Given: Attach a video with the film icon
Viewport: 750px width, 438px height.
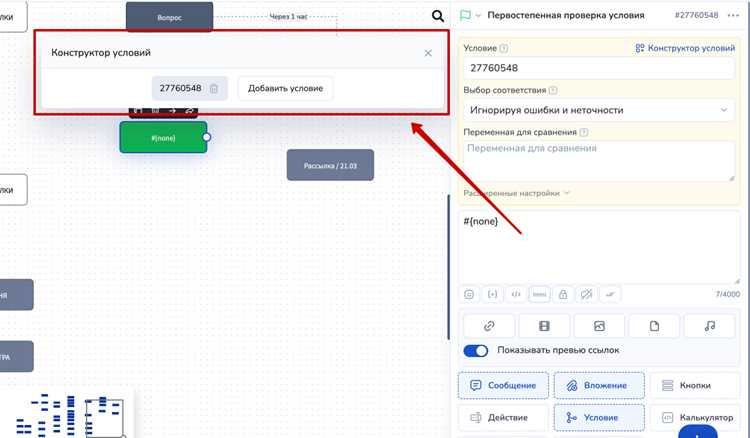Looking at the screenshot, I should click(x=544, y=326).
